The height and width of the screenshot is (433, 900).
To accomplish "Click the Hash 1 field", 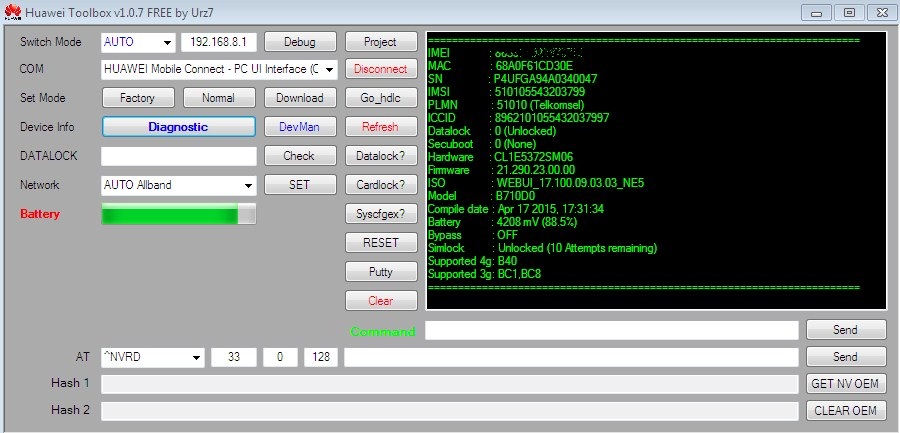I will [449, 384].
